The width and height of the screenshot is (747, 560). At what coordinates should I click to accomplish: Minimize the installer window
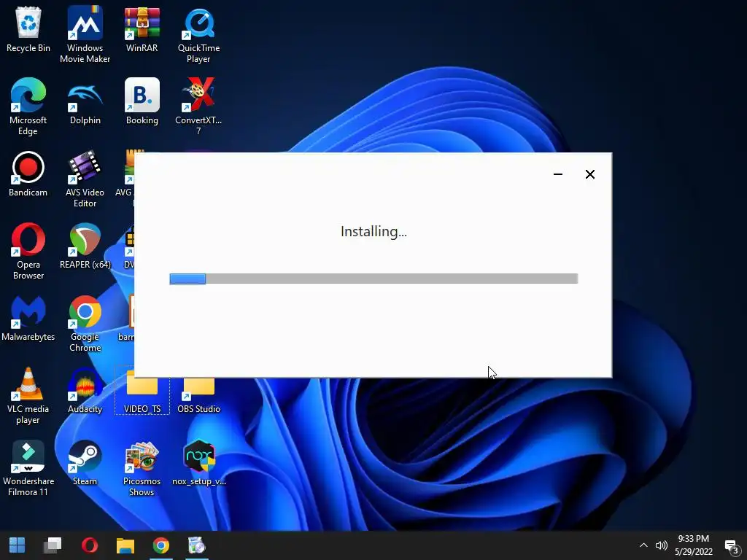tap(558, 174)
